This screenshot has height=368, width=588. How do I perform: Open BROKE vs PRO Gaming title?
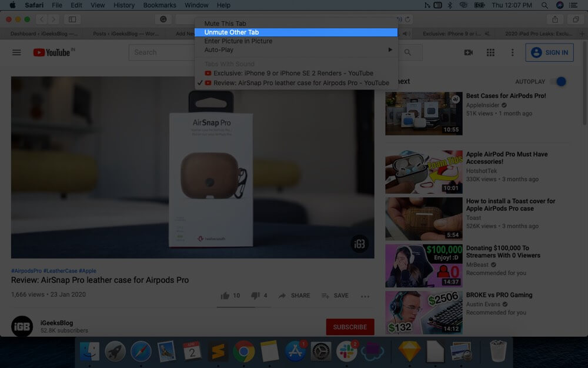[x=499, y=295]
